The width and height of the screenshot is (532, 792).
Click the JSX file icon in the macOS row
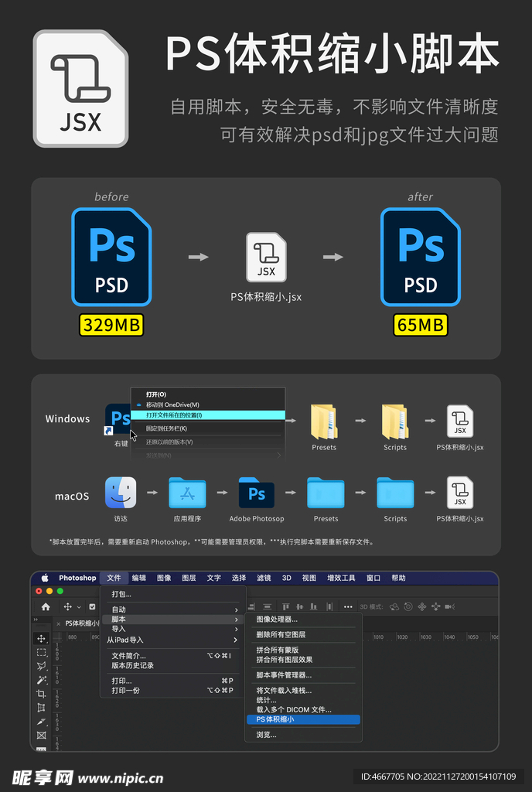tap(460, 493)
